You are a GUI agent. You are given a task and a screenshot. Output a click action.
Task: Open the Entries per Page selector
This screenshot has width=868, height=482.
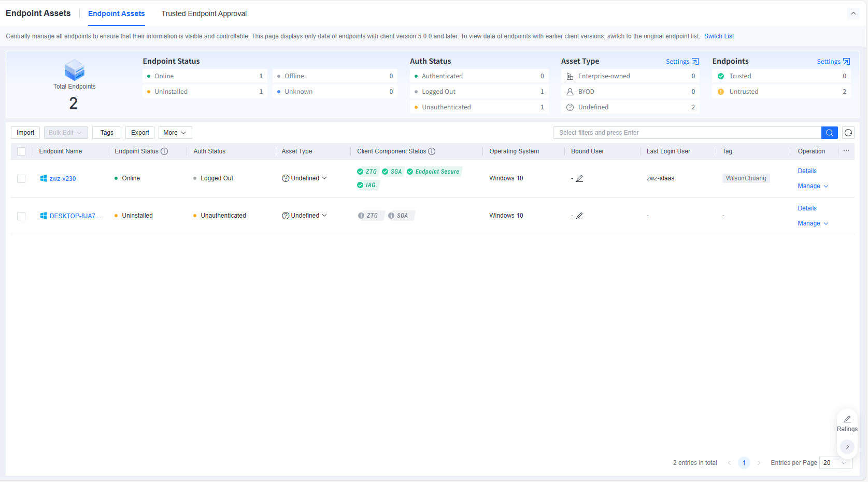835,463
